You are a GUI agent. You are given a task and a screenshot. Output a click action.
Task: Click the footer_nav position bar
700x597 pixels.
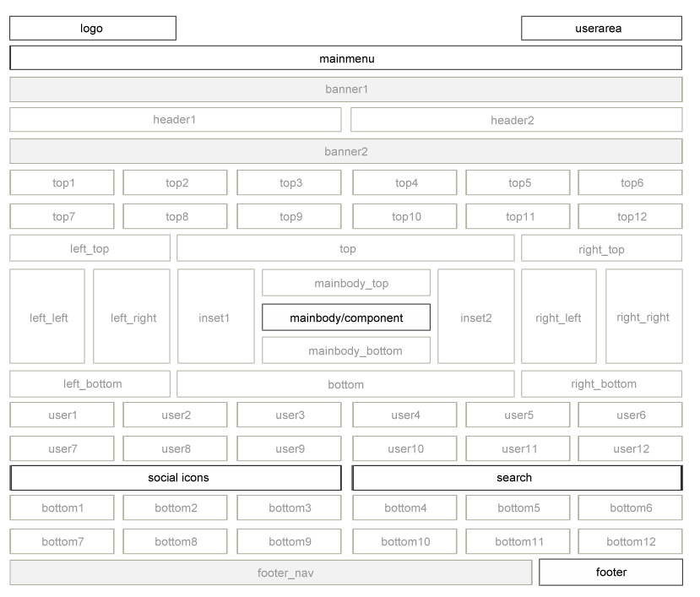[x=271, y=573]
